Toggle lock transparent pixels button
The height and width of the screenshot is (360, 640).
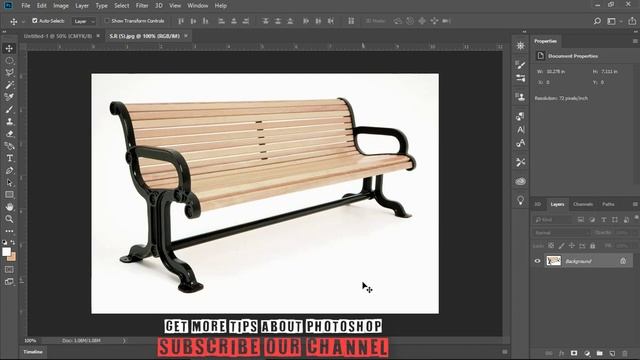point(551,246)
